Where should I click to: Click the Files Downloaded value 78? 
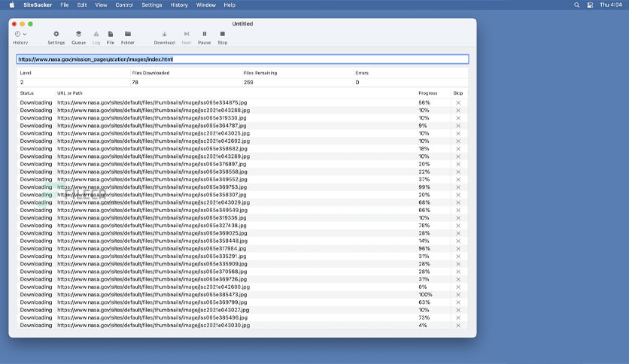[x=135, y=82]
